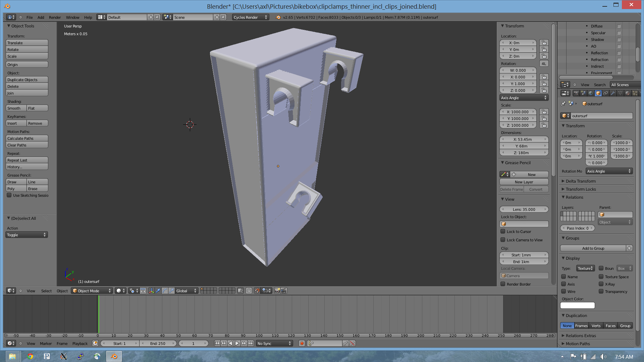Open the Render menu in the top bar

[55, 17]
